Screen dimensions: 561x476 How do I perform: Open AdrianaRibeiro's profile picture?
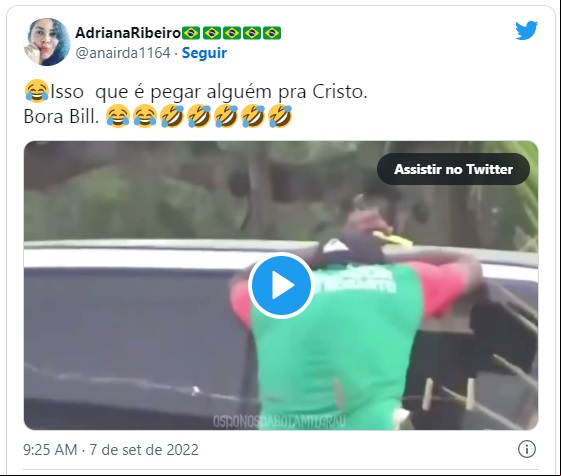tap(47, 42)
